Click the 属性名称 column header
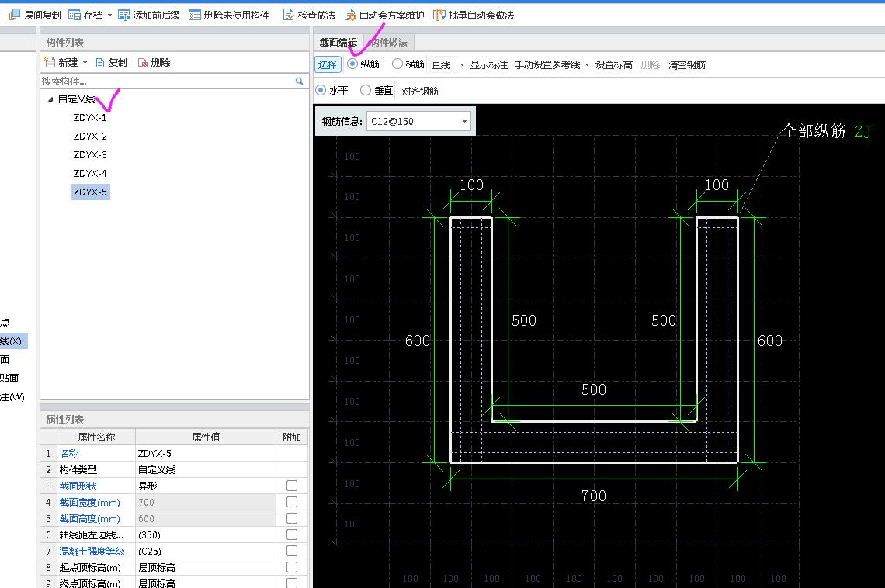885x588 pixels. point(96,437)
